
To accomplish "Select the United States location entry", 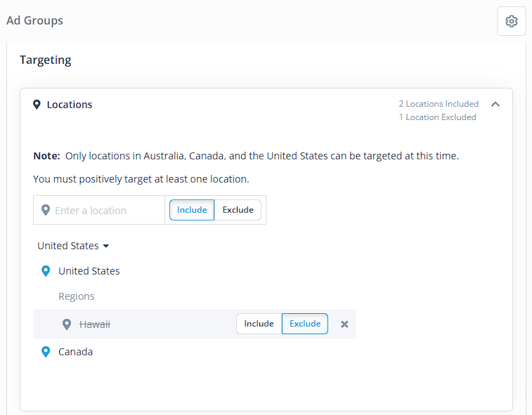I will click(x=89, y=271).
